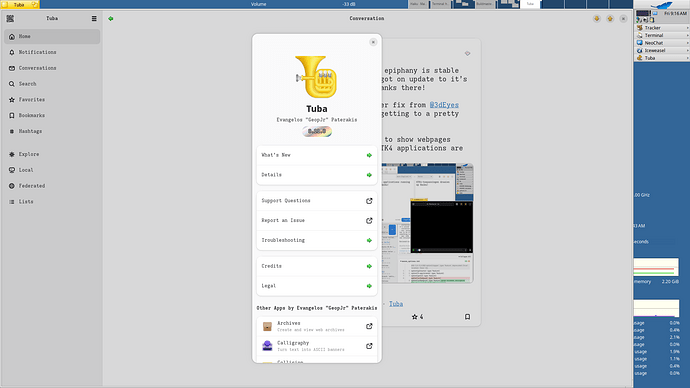Bookmark the post via bookmark icon

[x=467, y=317]
